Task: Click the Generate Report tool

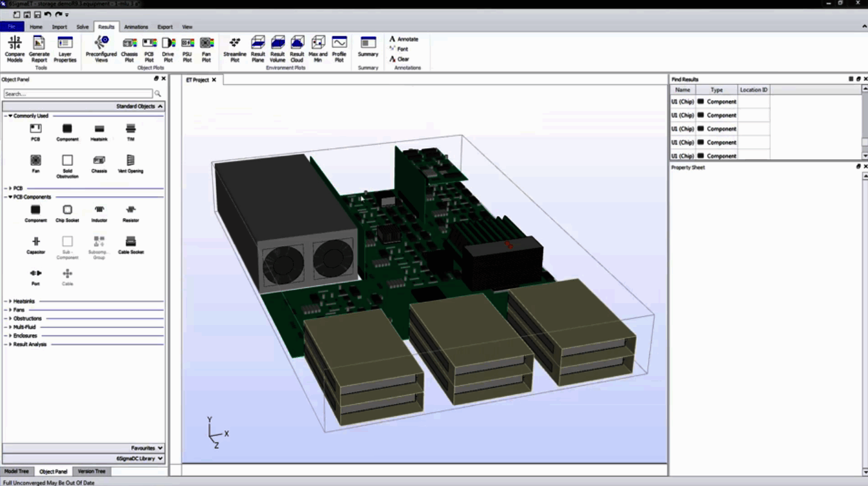Action: pyautogui.click(x=38, y=49)
